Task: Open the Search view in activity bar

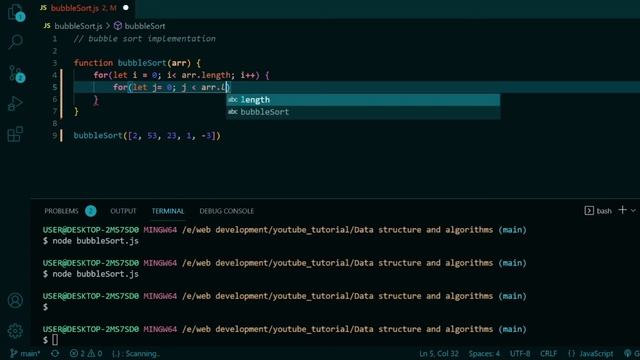Action: click(x=16, y=42)
